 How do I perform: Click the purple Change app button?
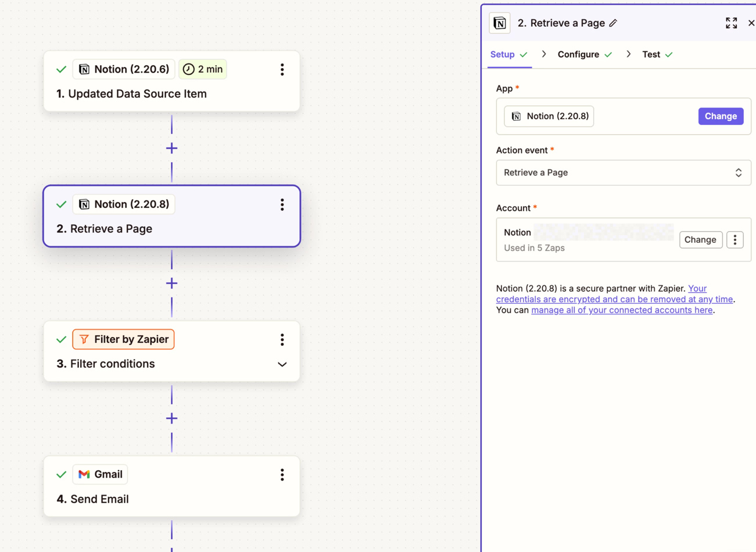[721, 116]
